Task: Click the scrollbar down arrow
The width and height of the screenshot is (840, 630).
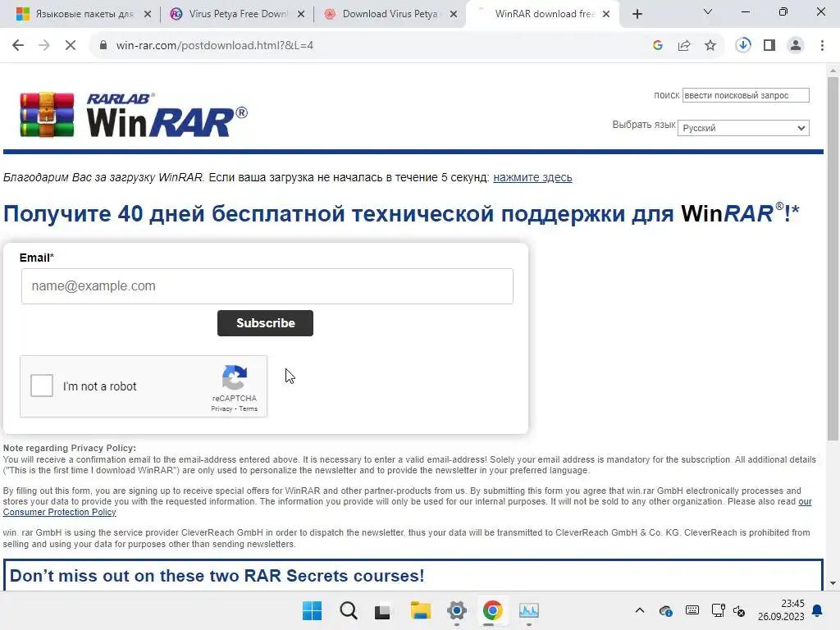Action: coord(833,583)
